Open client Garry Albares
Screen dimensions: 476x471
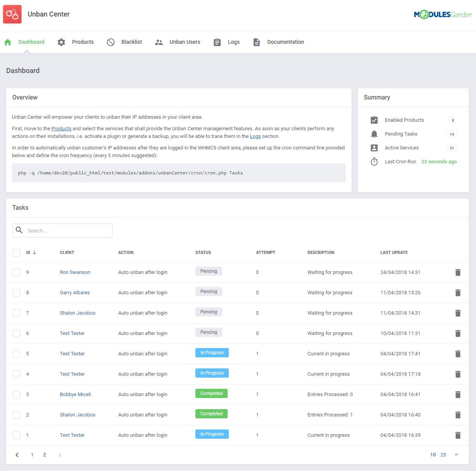pyautogui.click(x=75, y=293)
